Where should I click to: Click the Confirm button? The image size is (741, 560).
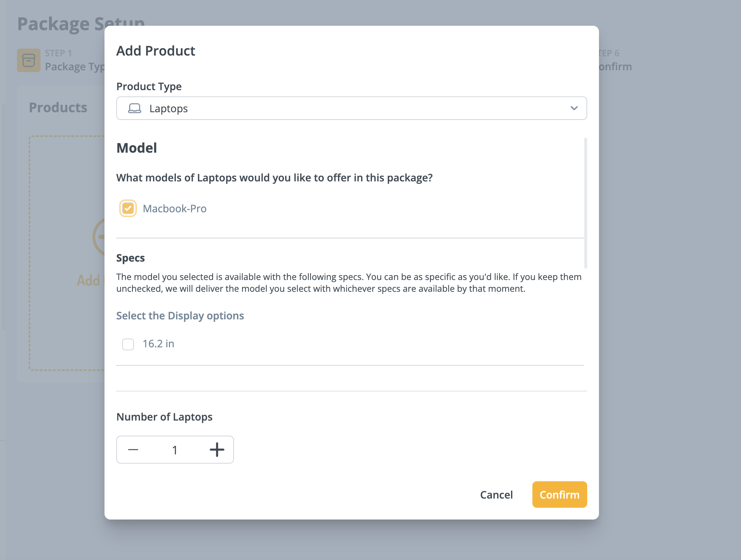click(560, 495)
